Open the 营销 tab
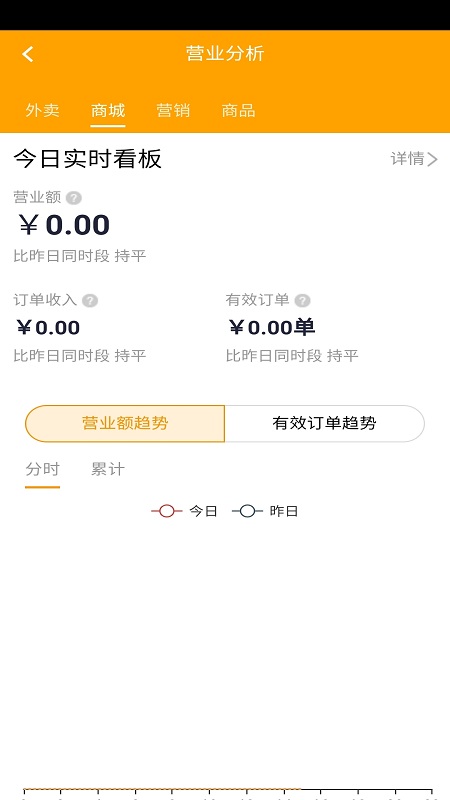450x800 pixels. [173, 111]
